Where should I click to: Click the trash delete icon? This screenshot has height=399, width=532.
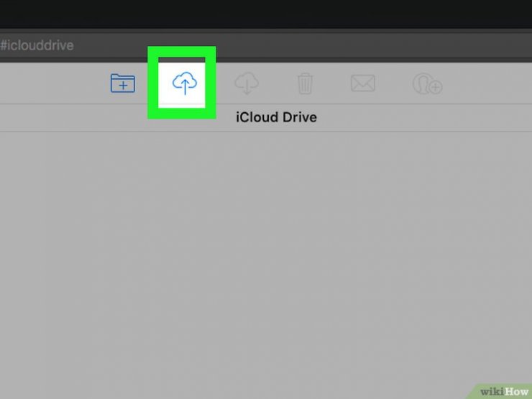coord(305,83)
